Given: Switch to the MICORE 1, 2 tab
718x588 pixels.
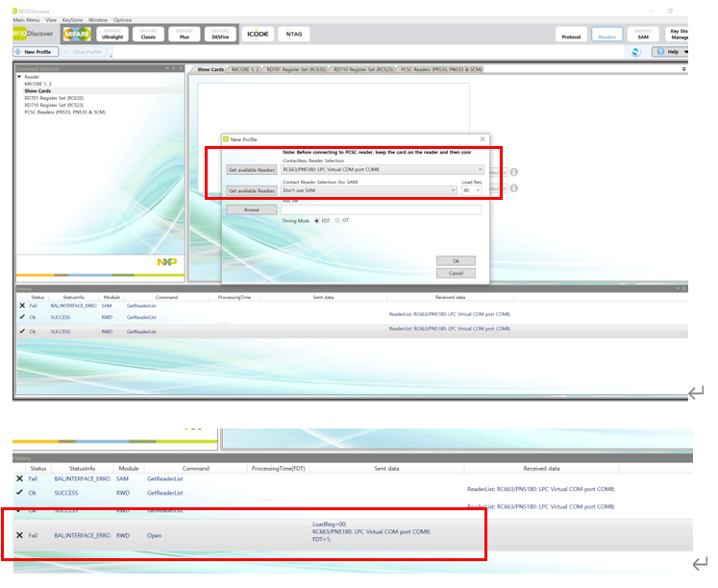Looking at the screenshot, I should [x=245, y=69].
